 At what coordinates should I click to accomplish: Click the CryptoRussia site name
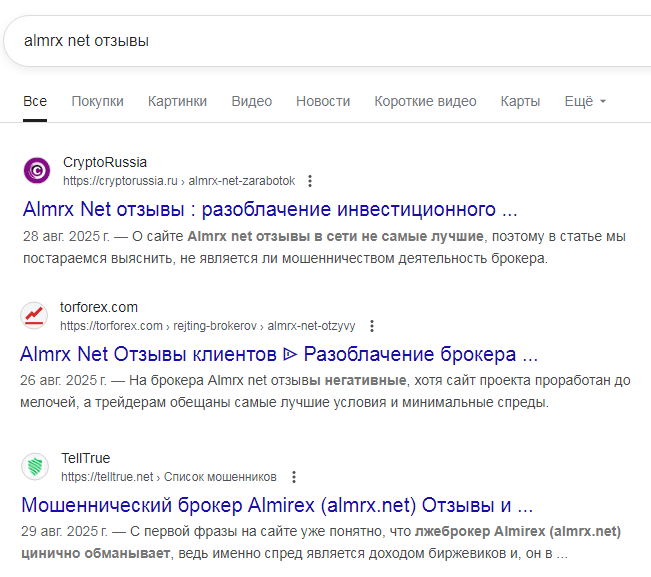tap(105, 162)
